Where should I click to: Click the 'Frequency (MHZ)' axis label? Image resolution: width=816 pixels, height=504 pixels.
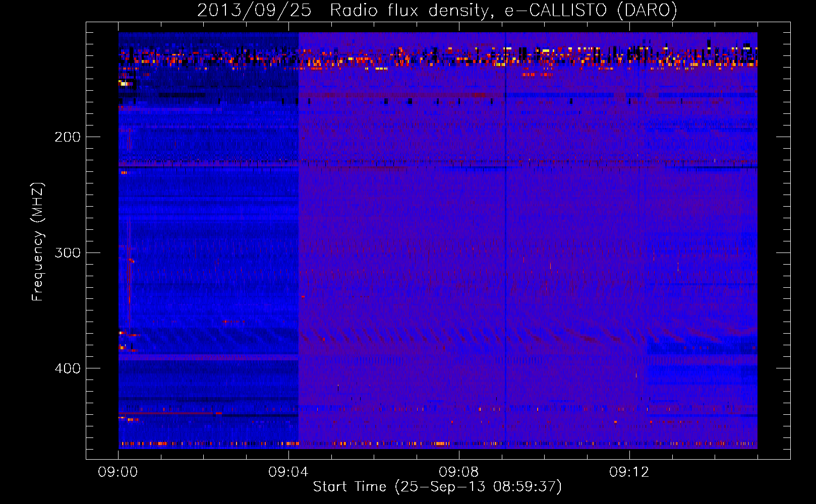(x=38, y=242)
